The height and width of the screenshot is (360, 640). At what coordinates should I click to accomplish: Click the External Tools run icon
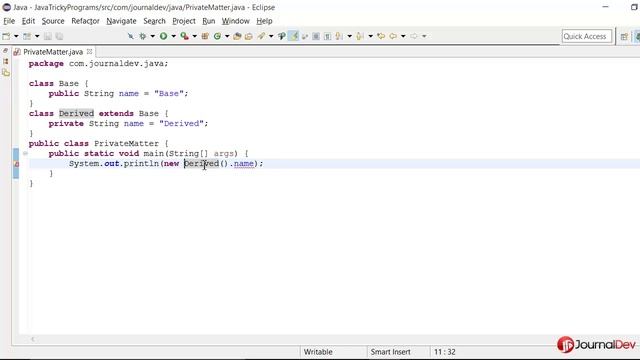click(x=184, y=36)
